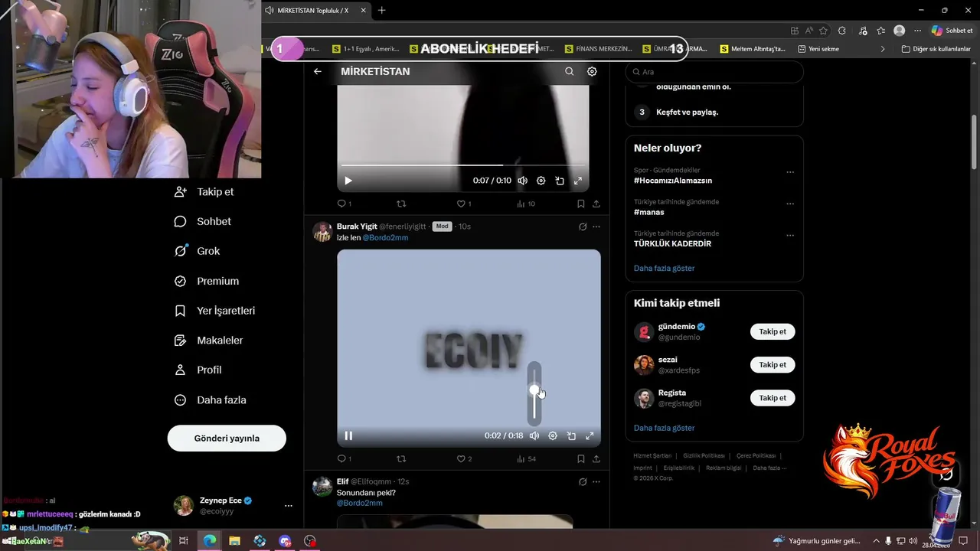The height and width of the screenshot is (551, 980).
Task: Reply to the post with 10 views
Action: (344, 204)
